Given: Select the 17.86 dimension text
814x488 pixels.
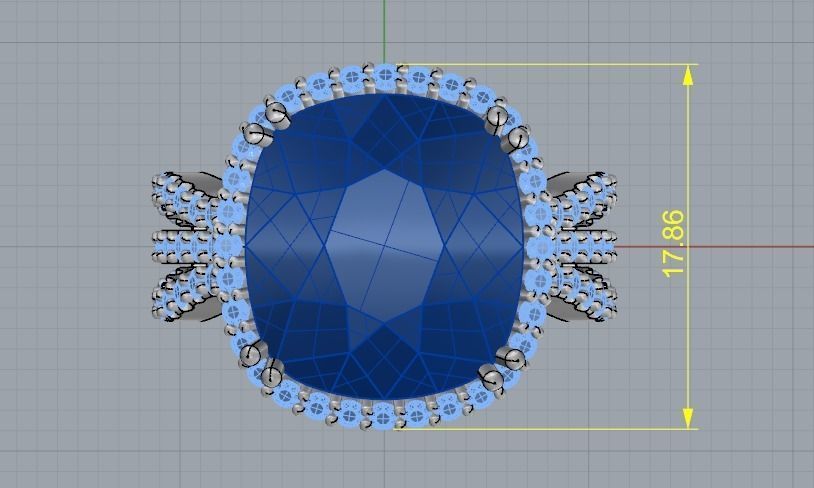Looking at the screenshot, I should (x=674, y=243).
